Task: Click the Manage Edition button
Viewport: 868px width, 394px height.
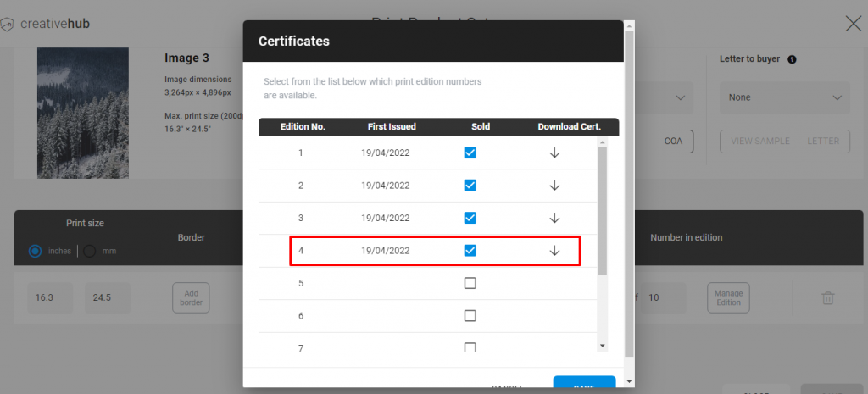Action: pos(728,297)
